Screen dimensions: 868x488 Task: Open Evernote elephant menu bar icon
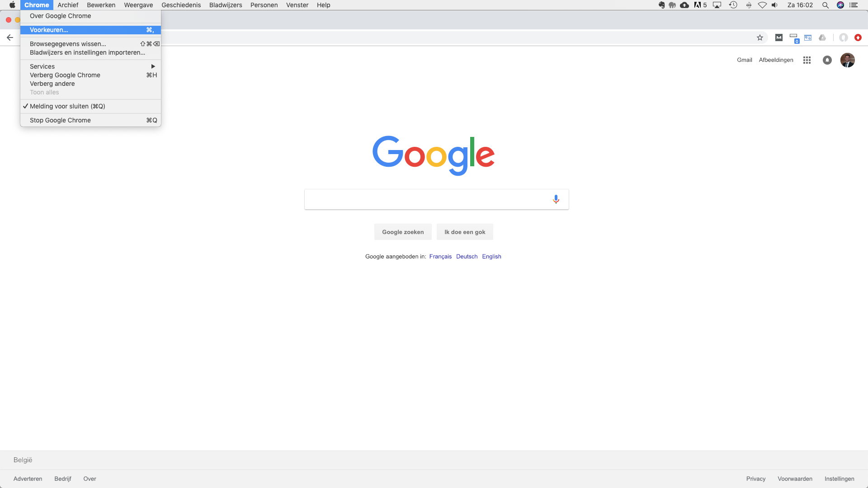click(x=661, y=5)
